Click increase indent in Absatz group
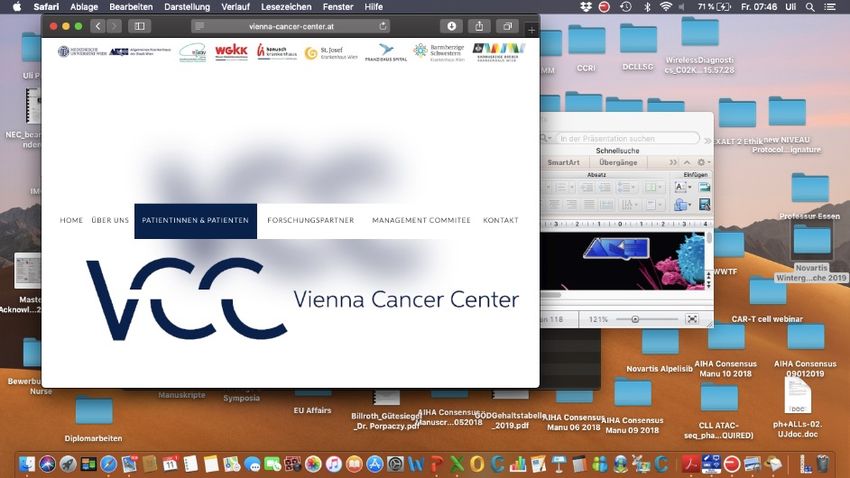 pyautogui.click(x=604, y=187)
